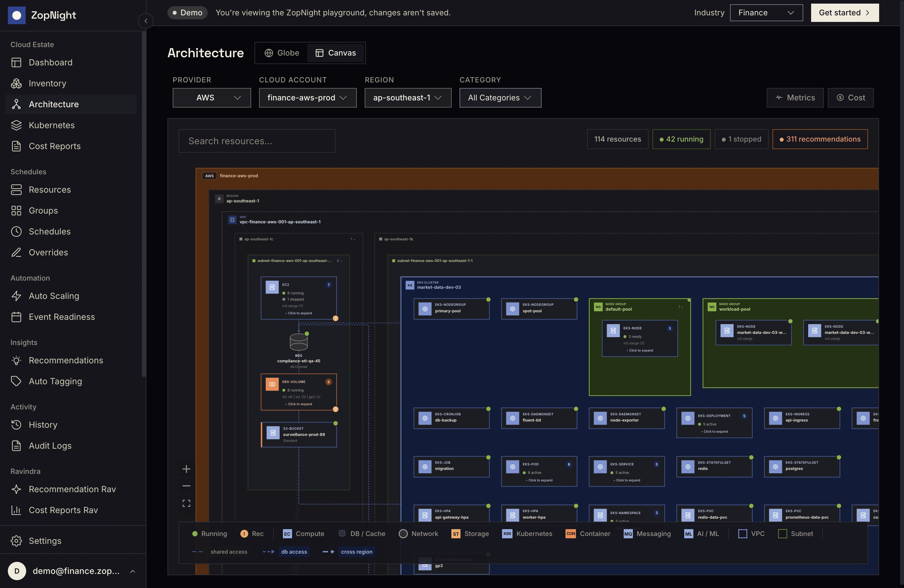Toggle the 42 running filter

(681, 139)
